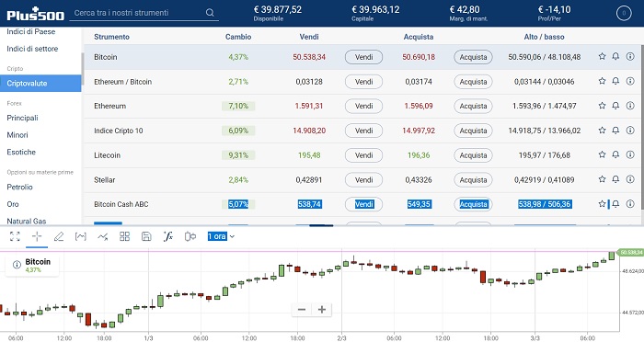Select the crosshair cursor tool

pyautogui.click(x=37, y=236)
